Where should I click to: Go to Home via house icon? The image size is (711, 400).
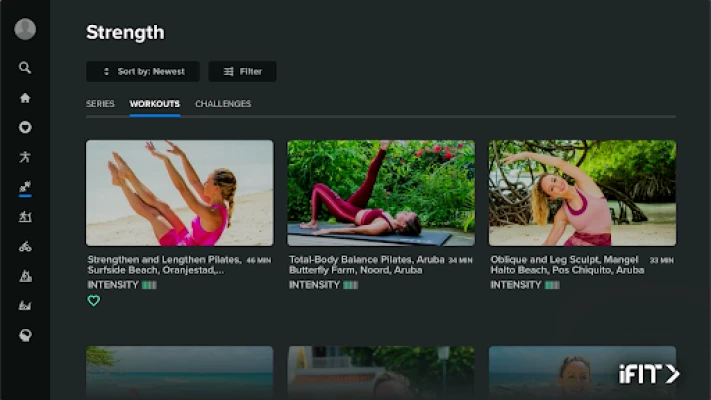[x=25, y=98]
